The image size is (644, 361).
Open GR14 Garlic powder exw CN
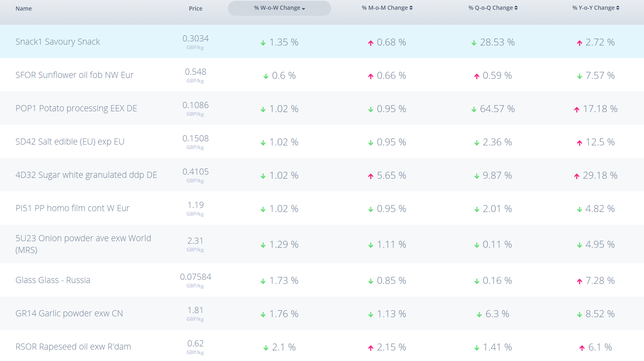point(69,313)
